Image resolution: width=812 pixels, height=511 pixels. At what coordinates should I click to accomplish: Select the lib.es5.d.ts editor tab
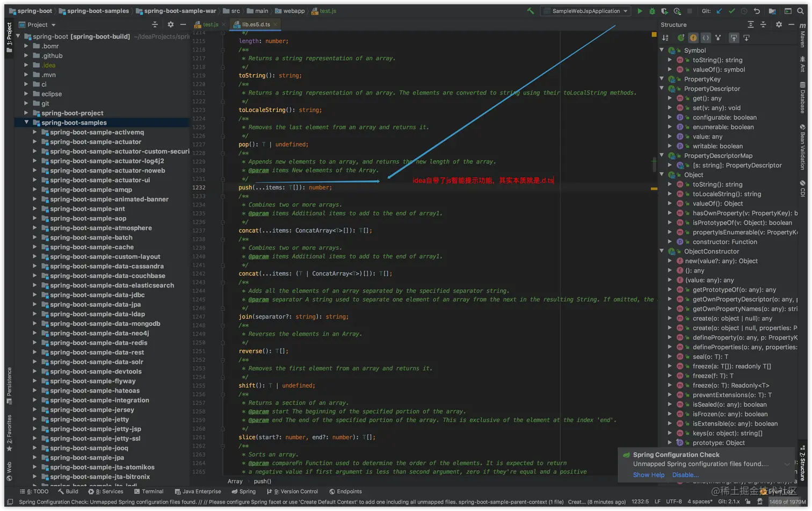point(256,25)
